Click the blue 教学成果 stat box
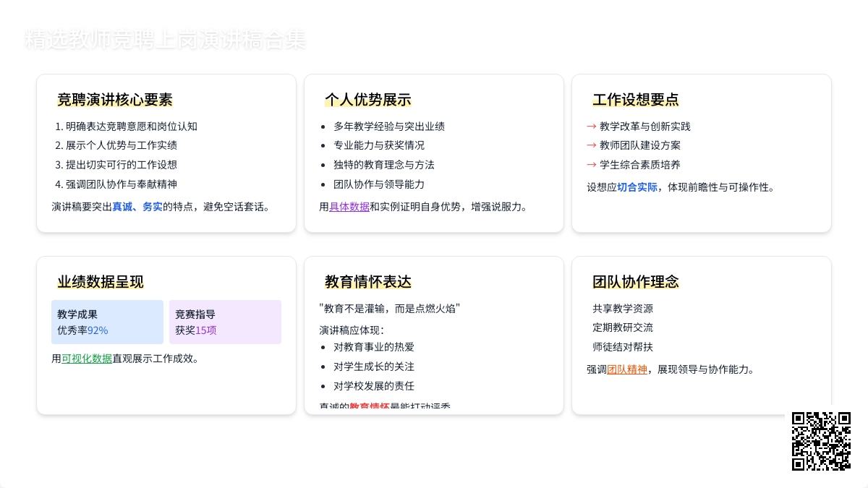The height and width of the screenshot is (488, 868). click(108, 322)
